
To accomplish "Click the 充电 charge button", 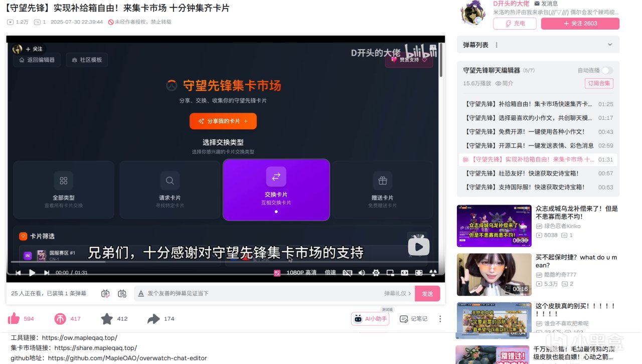I will click(x=515, y=24).
